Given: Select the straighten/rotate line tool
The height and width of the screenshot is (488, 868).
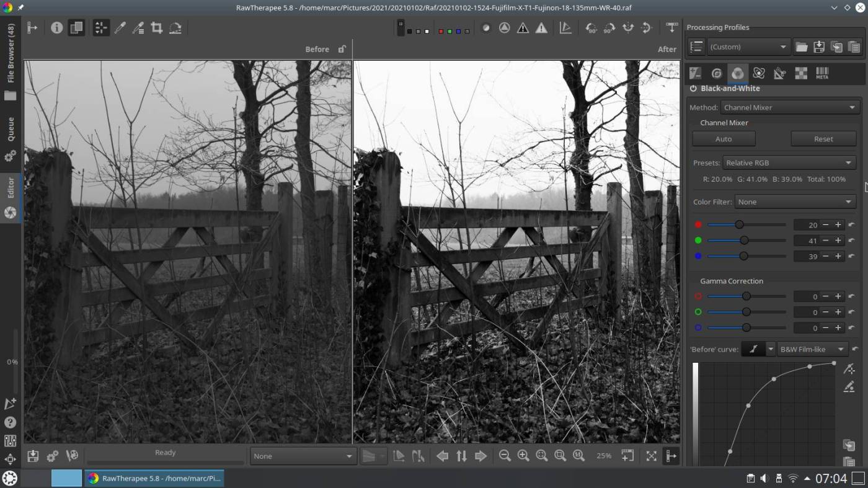Looking at the screenshot, I should 175,28.
